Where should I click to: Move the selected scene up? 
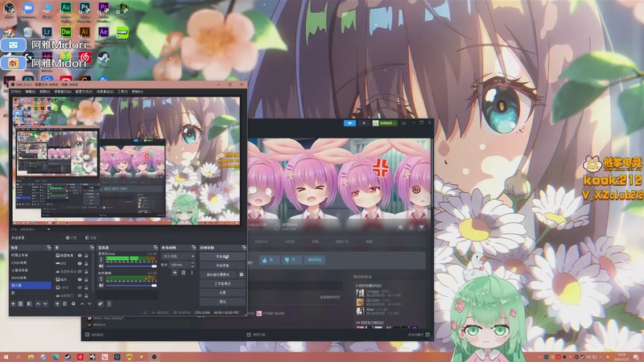(x=38, y=304)
